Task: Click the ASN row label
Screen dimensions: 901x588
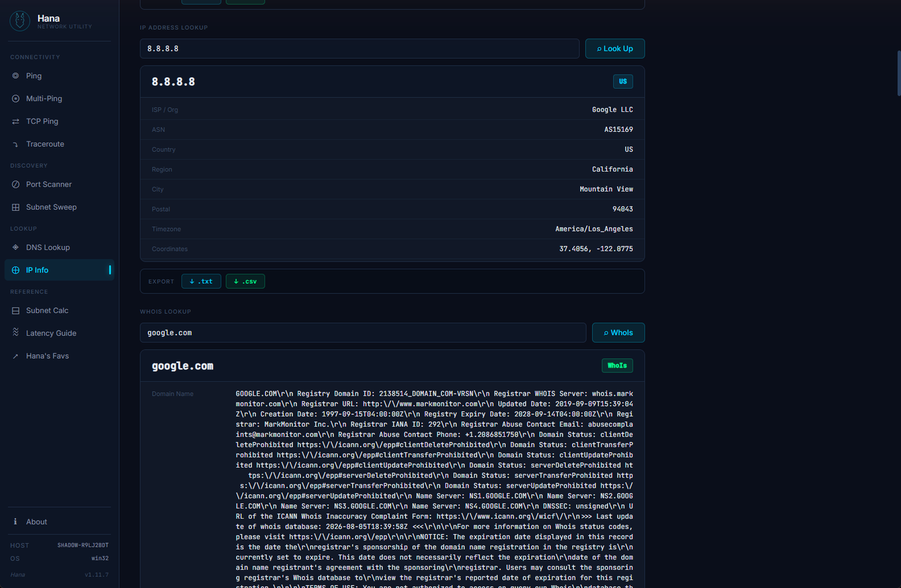Action: click(x=158, y=130)
